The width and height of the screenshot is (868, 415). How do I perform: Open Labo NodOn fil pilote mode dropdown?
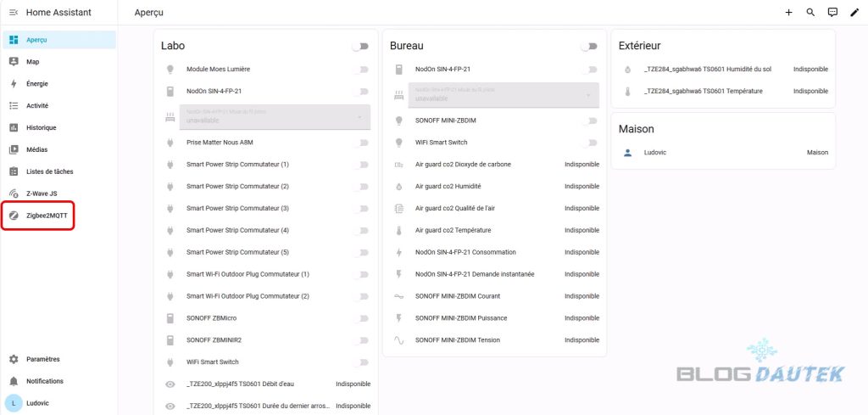pyautogui.click(x=275, y=117)
